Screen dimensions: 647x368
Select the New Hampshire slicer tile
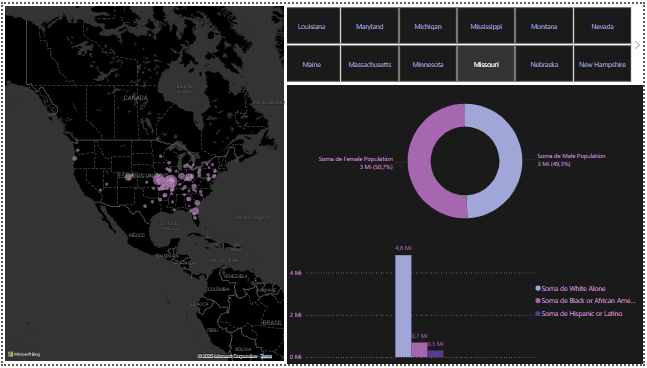(602, 64)
